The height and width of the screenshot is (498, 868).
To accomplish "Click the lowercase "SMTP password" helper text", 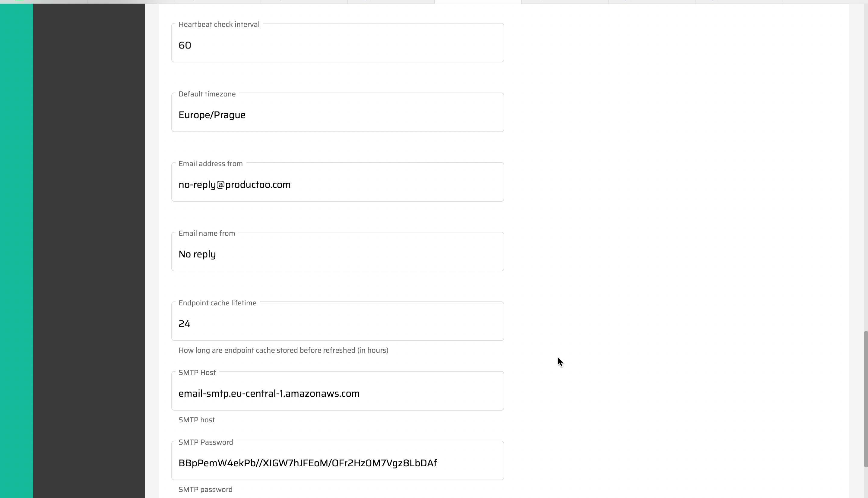I will pyautogui.click(x=206, y=490).
